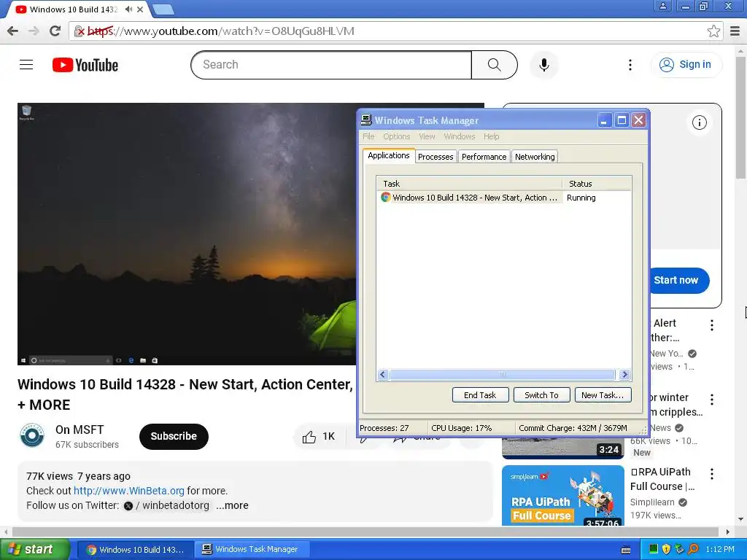The width and height of the screenshot is (747, 560).
Task: Click the browser forward arrow
Action: click(x=34, y=31)
